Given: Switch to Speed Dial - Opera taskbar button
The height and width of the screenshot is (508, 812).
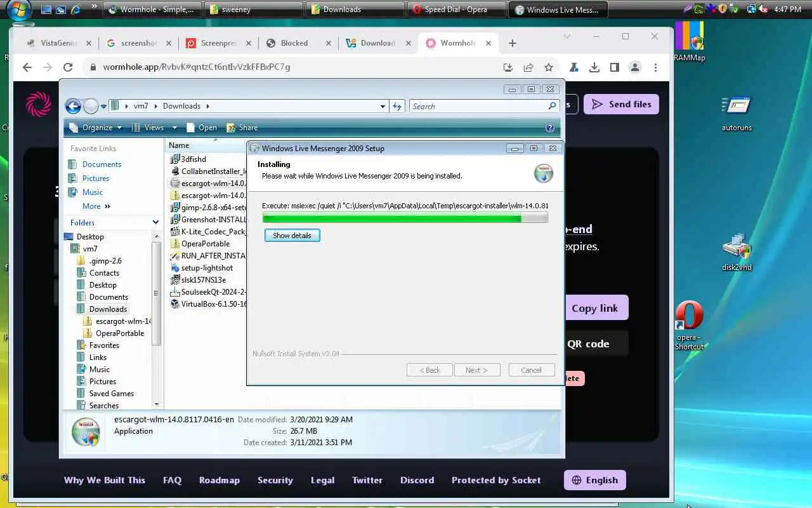Looking at the screenshot, I should click(455, 10).
